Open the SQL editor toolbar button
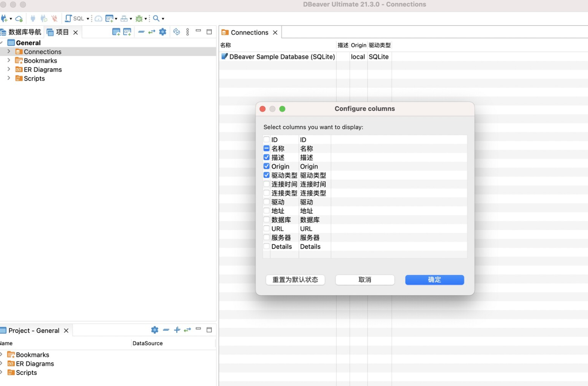The image size is (588, 386). point(74,19)
